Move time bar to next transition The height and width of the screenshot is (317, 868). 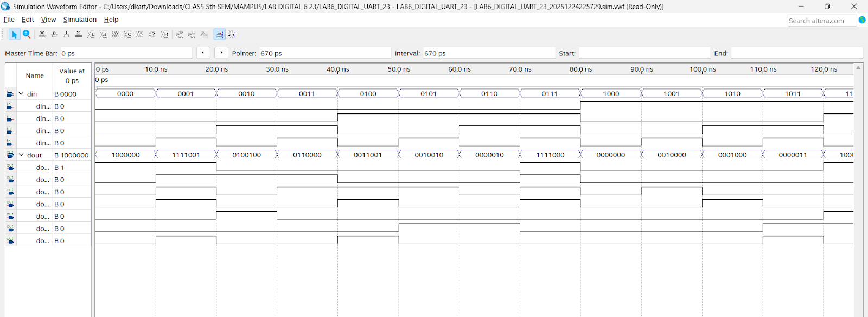pyautogui.click(x=221, y=53)
